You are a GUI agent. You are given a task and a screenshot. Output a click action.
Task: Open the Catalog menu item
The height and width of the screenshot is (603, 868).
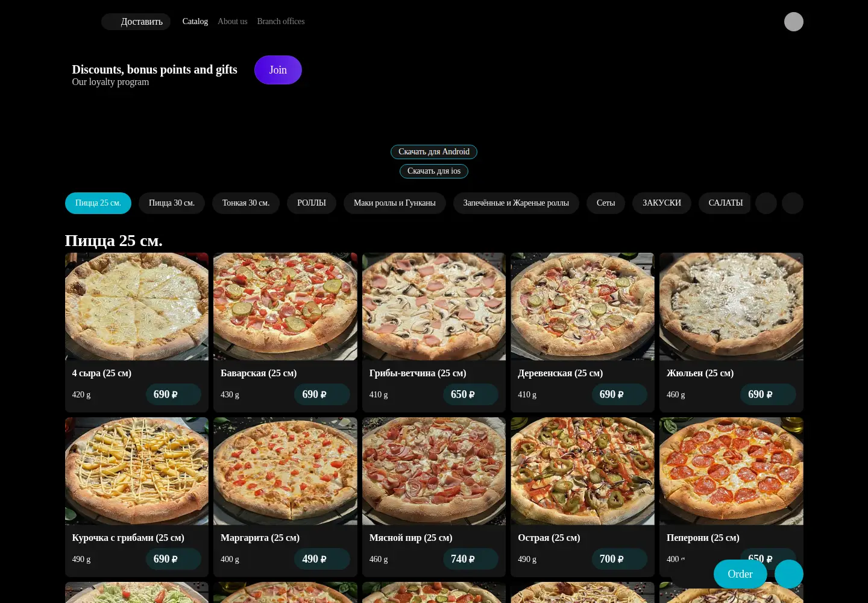pos(195,22)
